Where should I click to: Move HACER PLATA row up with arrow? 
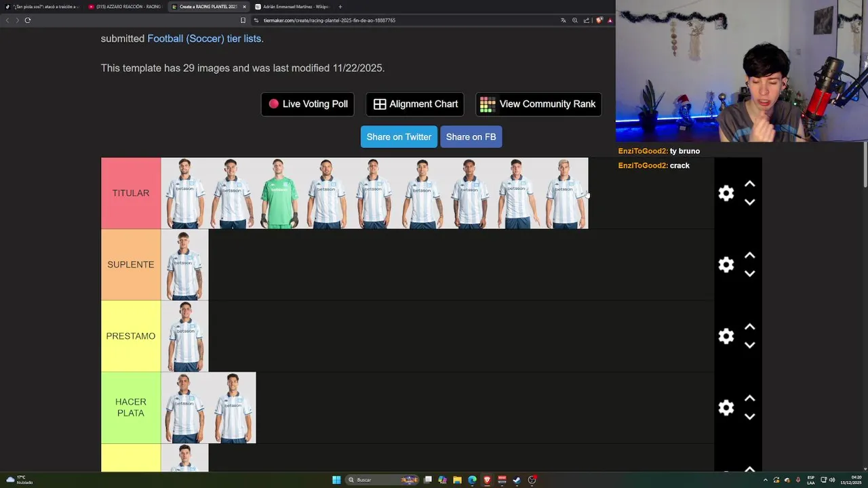(x=750, y=399)
